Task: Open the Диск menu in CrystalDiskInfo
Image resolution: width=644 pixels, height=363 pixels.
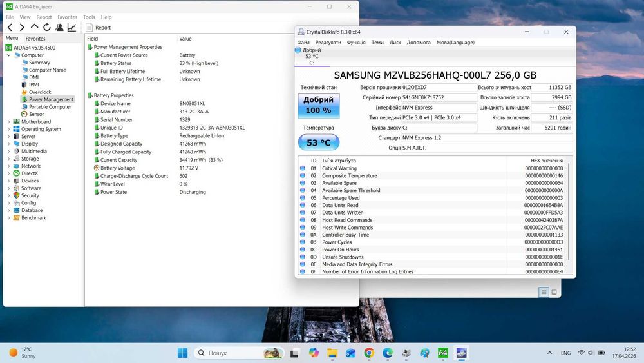Action: coord(395,43)
